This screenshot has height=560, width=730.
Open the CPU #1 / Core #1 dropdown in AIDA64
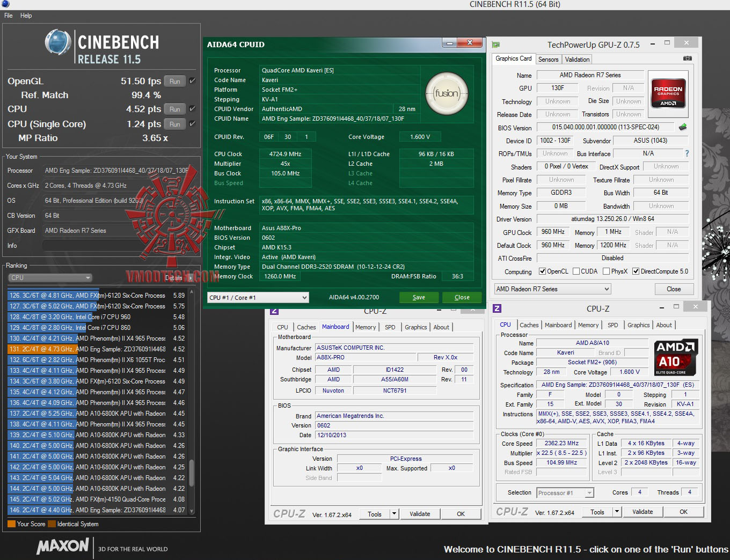(x=258, y=297)
